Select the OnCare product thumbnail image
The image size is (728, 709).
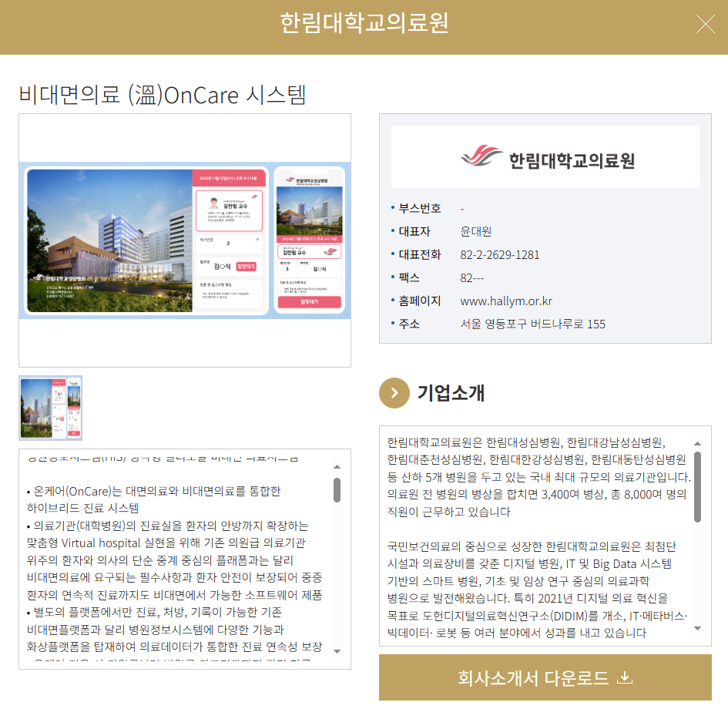click(x=51, y=408)
